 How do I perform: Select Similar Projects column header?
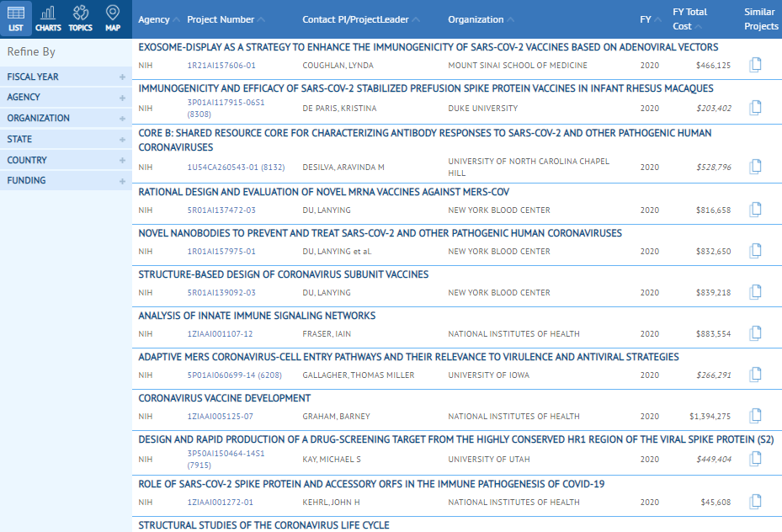tap(761, 19)
